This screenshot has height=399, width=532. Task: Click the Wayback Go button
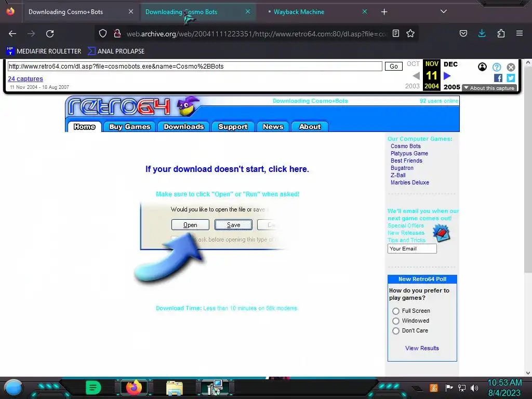pos(394,66)
